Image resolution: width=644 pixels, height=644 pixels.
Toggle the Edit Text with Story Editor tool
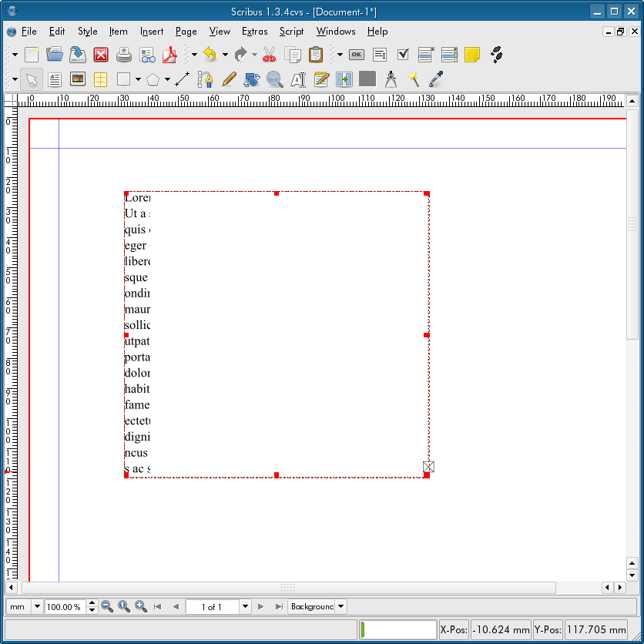[x=321, y=79]
